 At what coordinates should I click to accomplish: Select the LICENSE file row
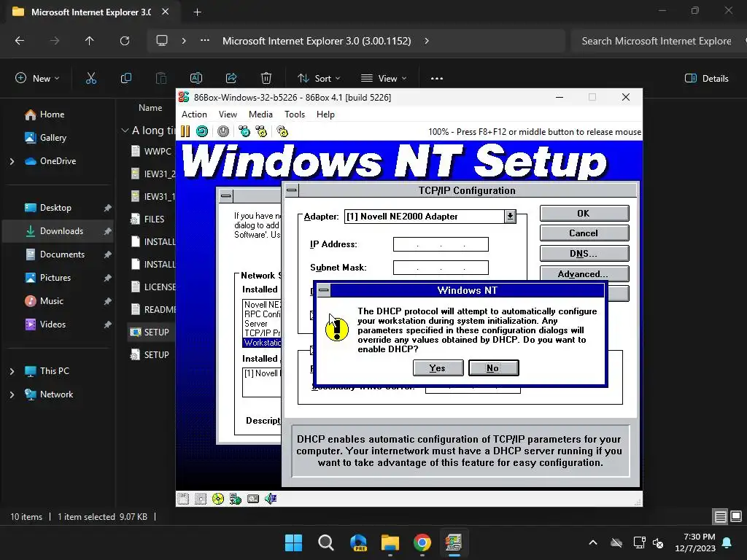point(152,287)
